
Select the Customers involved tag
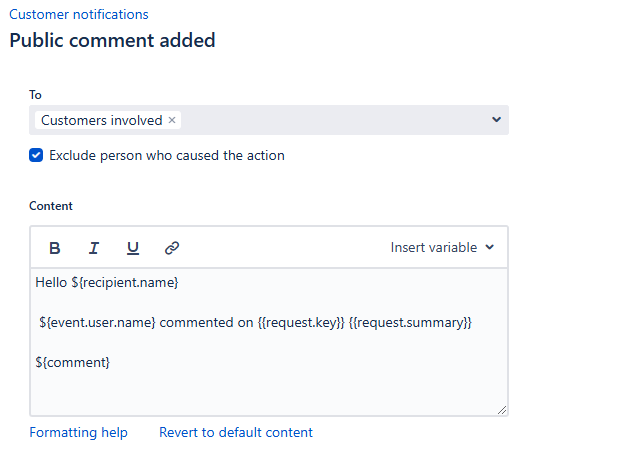coord(102,120)
